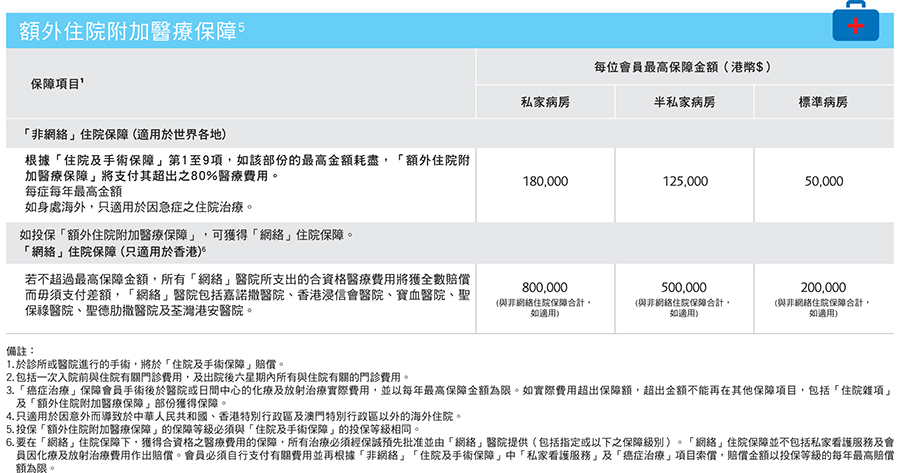Click footnote 1 about 於診所或醫院進行的手術
Viewport: 900px width, 473px height.
[x=146, y=364]
